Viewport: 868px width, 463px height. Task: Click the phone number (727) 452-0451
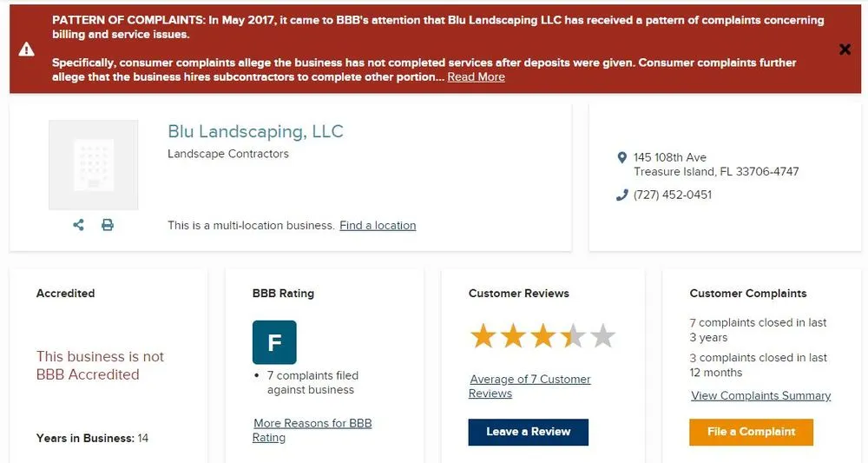click(673, 195)
